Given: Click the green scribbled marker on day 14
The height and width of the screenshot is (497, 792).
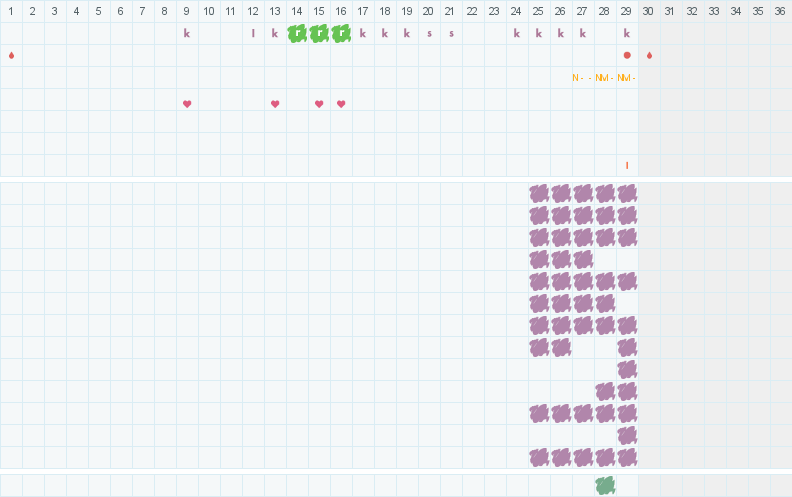Looking at the screenshot, I should coord(297,33).
